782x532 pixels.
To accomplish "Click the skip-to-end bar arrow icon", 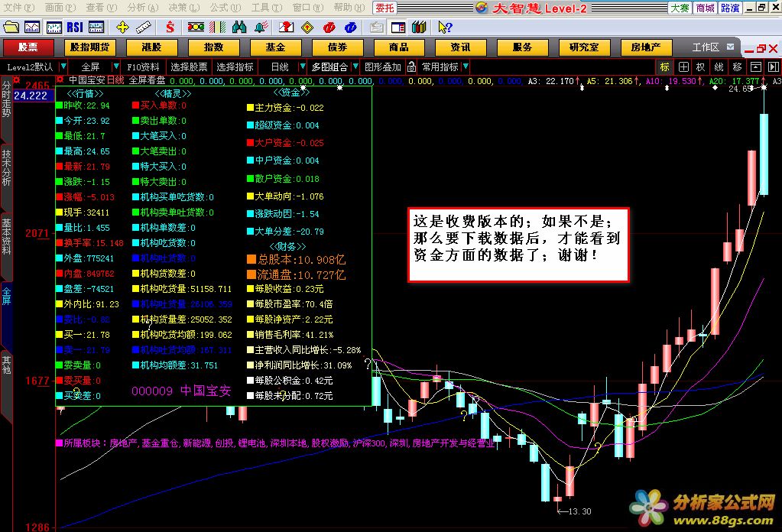I will (773, 66).
